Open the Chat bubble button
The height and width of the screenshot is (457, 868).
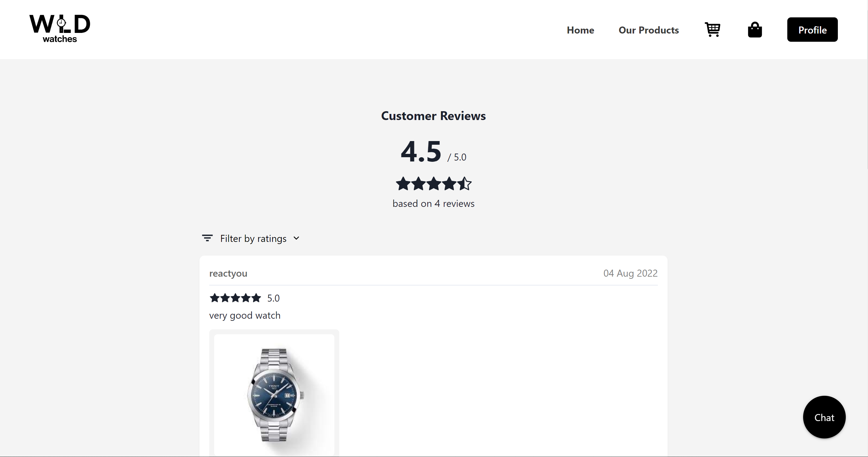pyautogui.click(x=824, y=417)
